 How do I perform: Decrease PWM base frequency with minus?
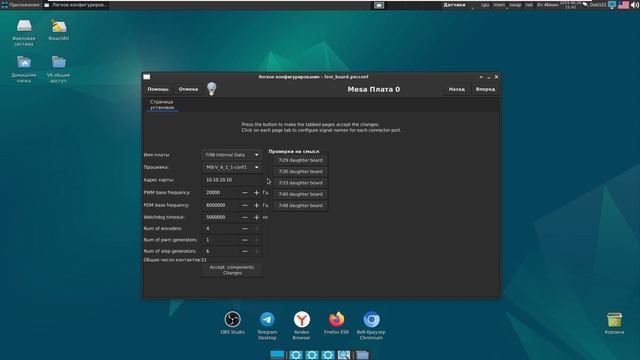tap(245, 193)
